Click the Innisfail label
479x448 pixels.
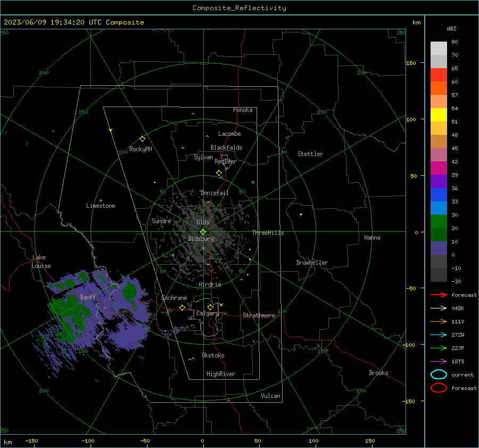click(214, 193)
